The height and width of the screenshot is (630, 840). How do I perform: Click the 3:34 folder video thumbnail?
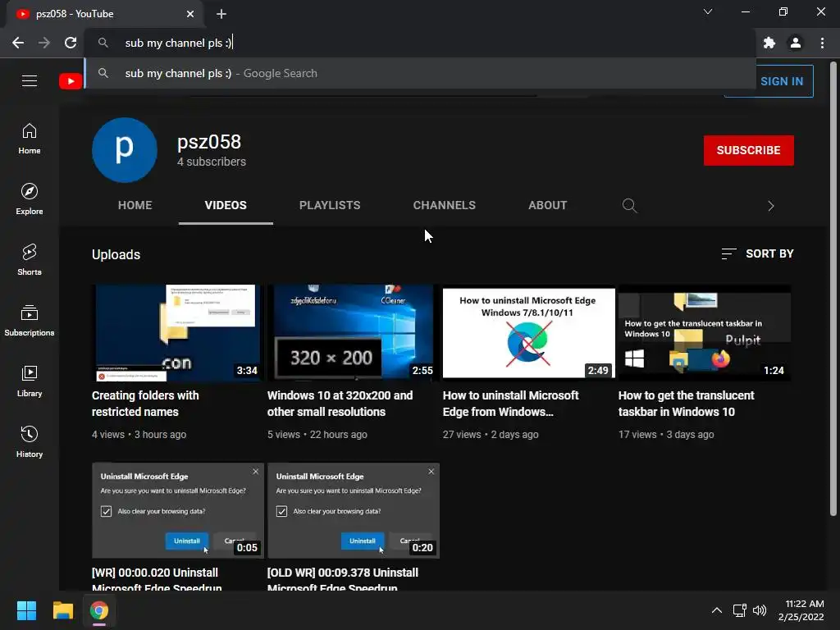[178, 333]
